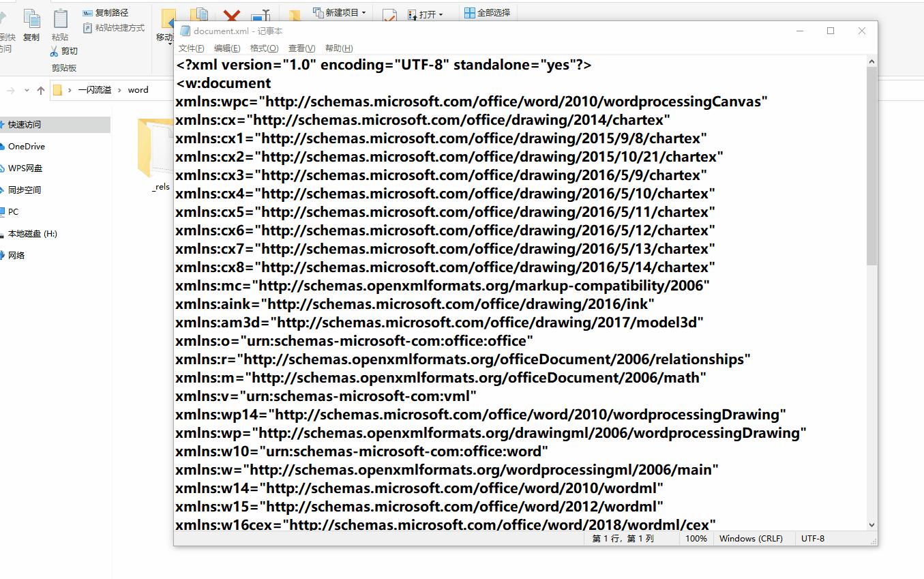Click the Copy (复制) icon in ribbon
This screenshot has width=924, height=579.
(31, 19)
